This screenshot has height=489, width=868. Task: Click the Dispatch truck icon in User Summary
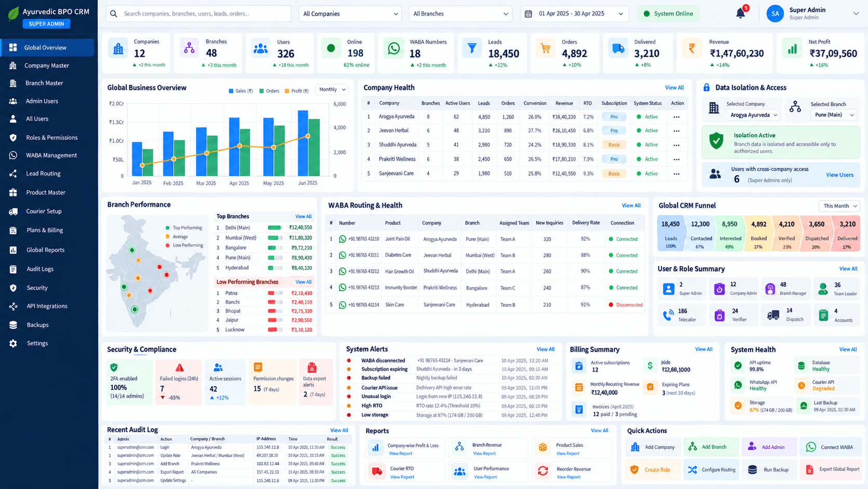774,315
